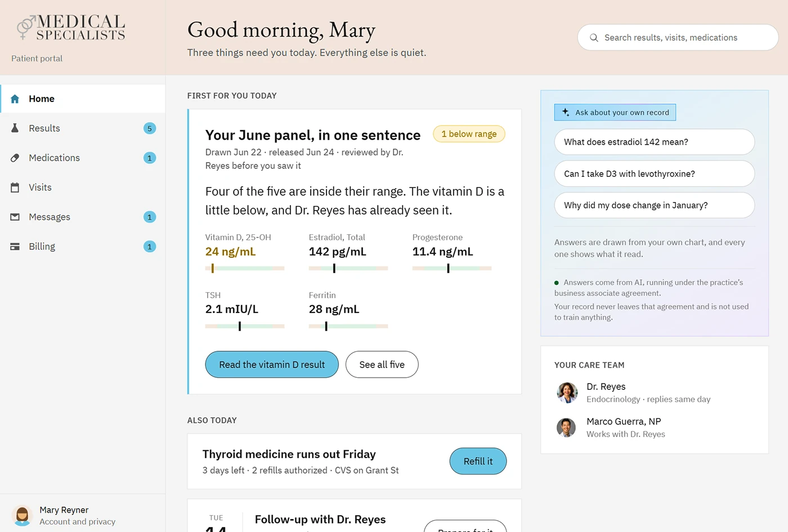Click the See all five button
788x532 pixels.
point(382,364)
